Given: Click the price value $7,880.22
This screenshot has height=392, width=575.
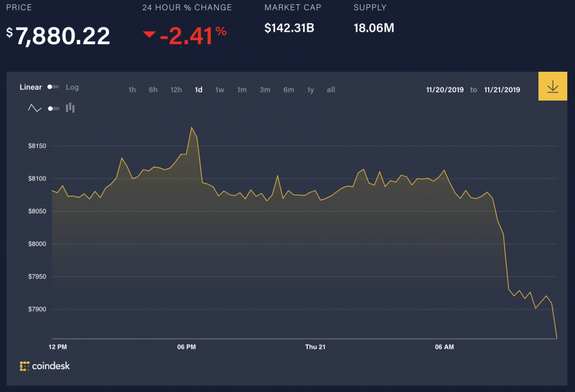Looking at the screenshot, I should [58, 37].
